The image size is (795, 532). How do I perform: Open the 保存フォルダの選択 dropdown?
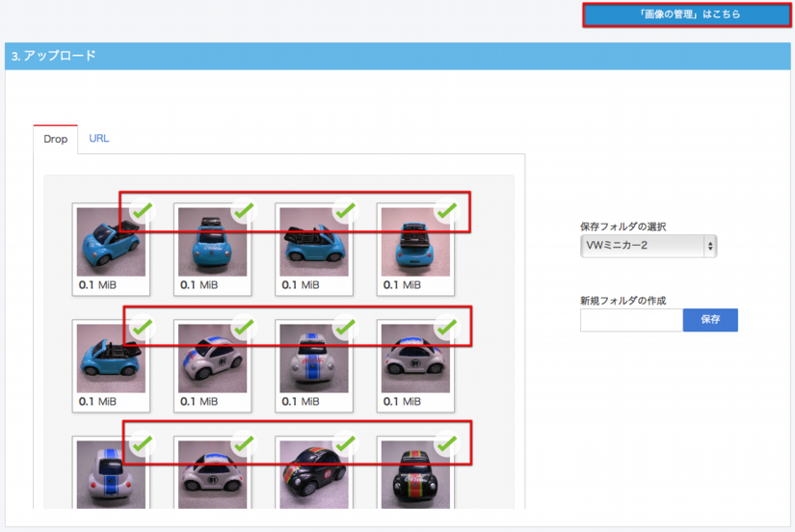(x=649, y=247)
